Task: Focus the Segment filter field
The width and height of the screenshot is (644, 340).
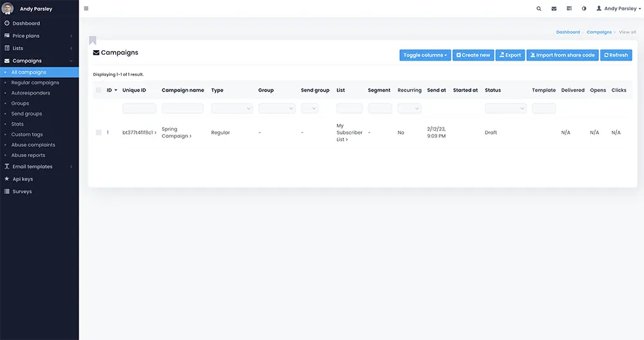Action: click(380, 108)
